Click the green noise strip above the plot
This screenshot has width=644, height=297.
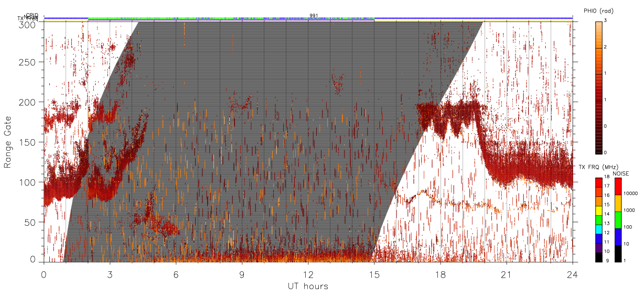(231, 19)
